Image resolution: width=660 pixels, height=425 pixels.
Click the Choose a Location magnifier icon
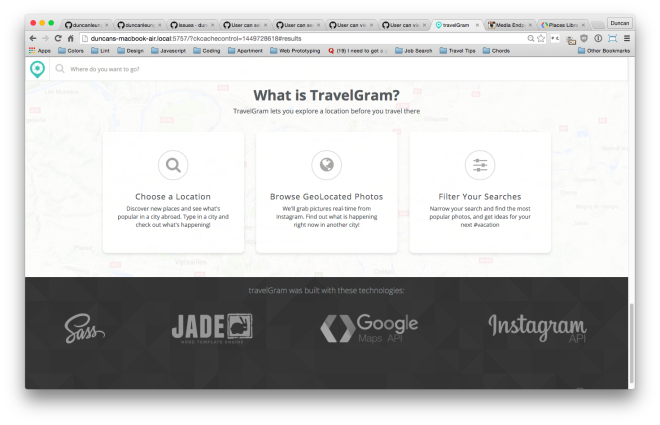pyautogui.click(x=173, y=165)
